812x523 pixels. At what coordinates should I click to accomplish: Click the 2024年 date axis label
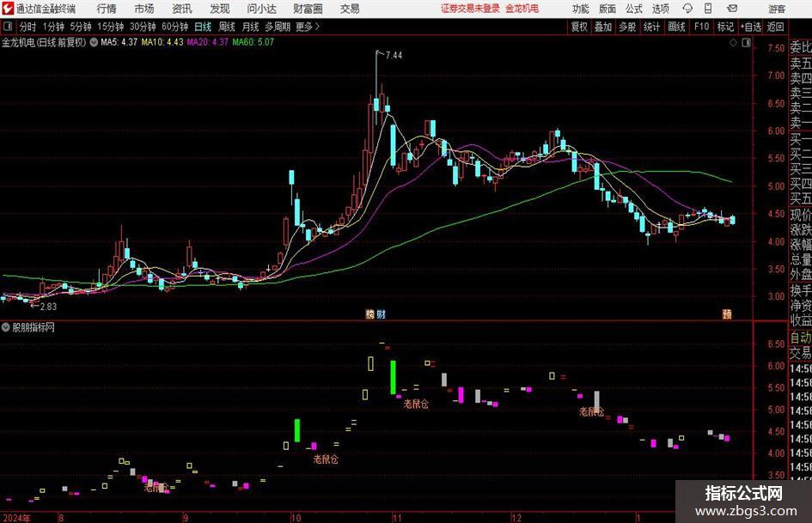(x=16, y=518)
